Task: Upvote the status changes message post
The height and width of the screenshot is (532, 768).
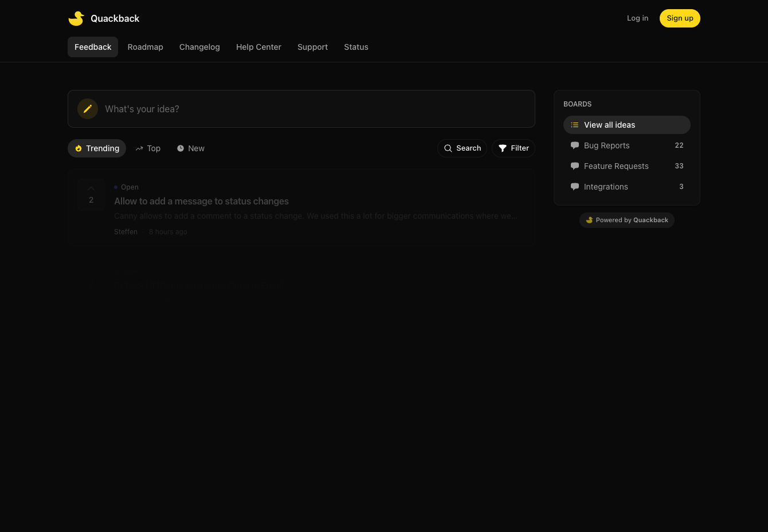Action: tap(91, 195)
